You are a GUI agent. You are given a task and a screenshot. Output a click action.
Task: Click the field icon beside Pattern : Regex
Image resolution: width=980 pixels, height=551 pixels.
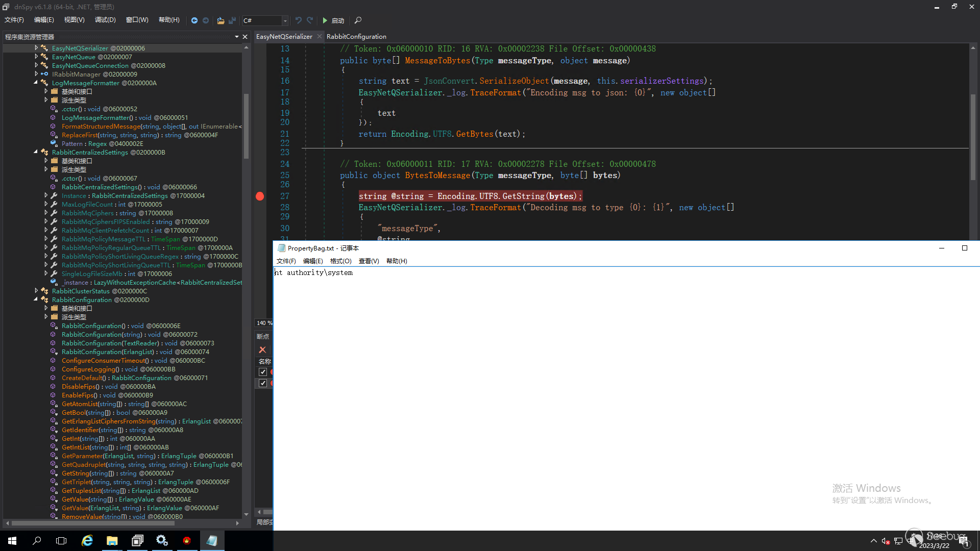54,143
